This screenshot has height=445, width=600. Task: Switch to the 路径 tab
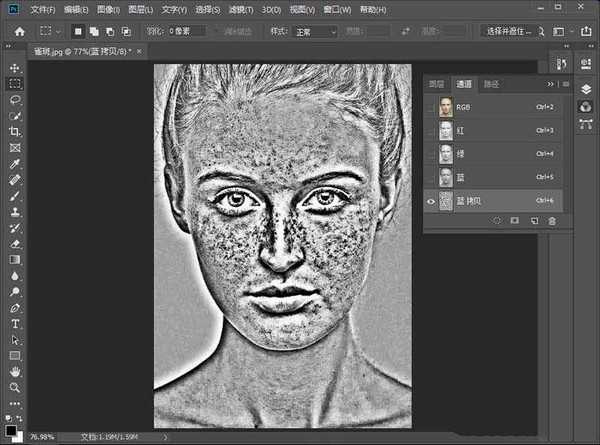[x=491, y=85]
